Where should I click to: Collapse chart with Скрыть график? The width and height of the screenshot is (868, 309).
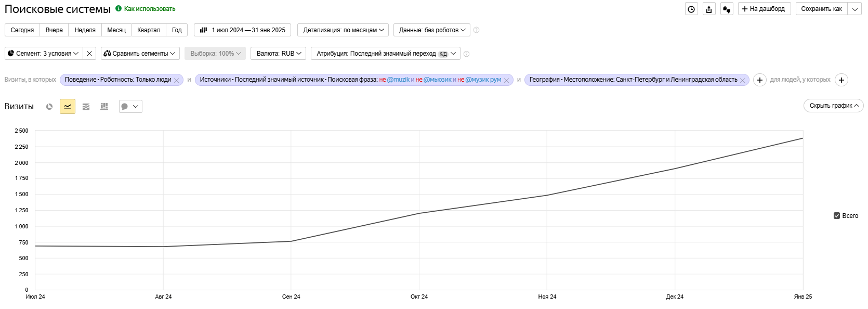[x=833, y=106]
